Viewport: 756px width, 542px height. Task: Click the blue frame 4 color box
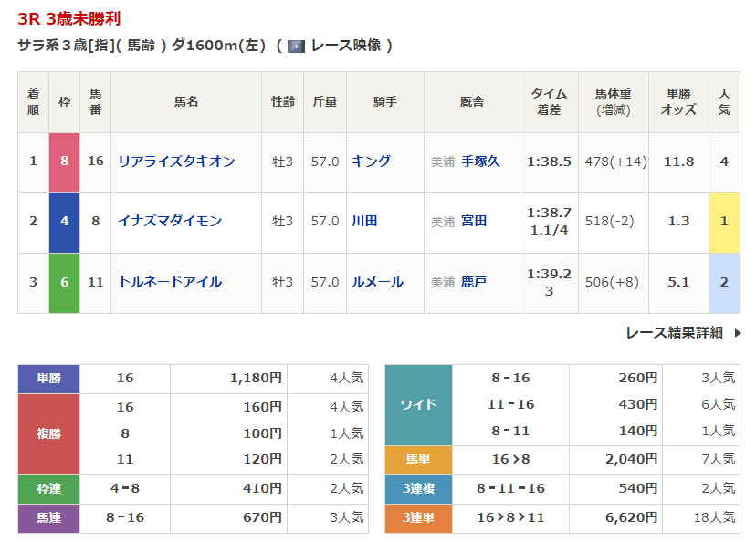[x=64, y=221]
